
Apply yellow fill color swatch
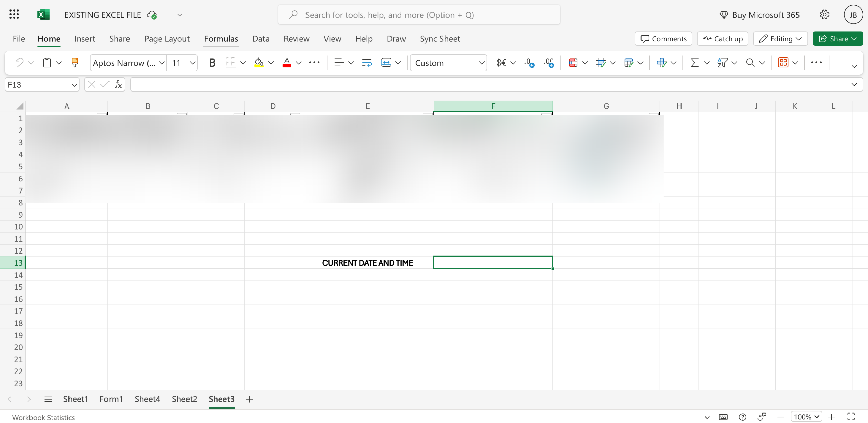(259, 63)
